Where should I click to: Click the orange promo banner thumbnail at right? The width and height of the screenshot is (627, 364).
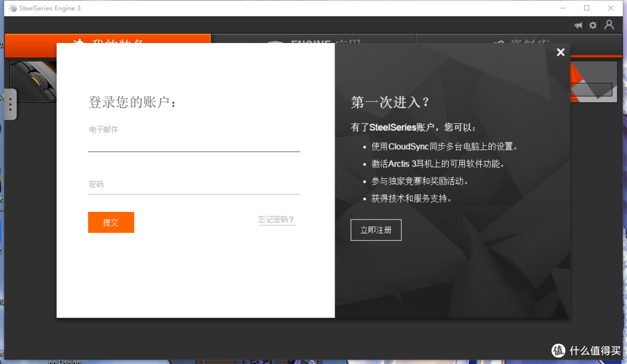(x=594, y=82)
